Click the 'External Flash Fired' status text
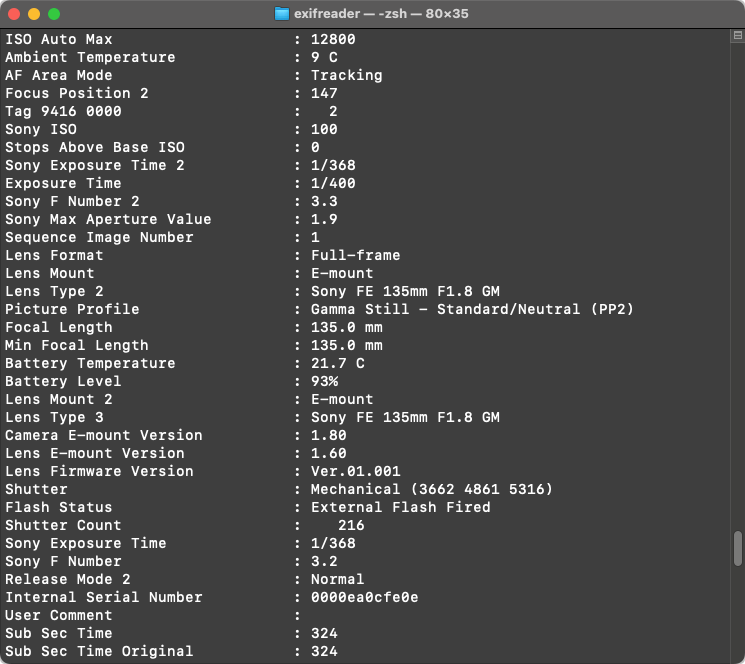Screen dimensions: 745x664 point(400,507)
